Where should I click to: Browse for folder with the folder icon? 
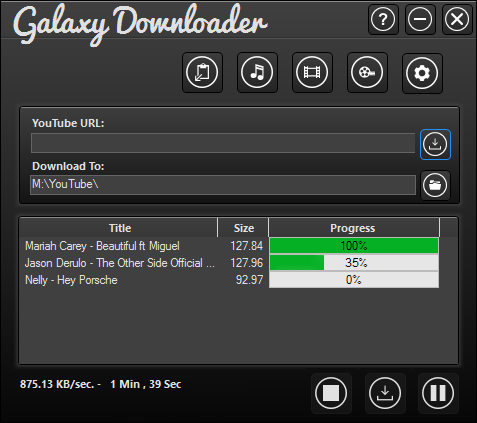coord(435,185)
